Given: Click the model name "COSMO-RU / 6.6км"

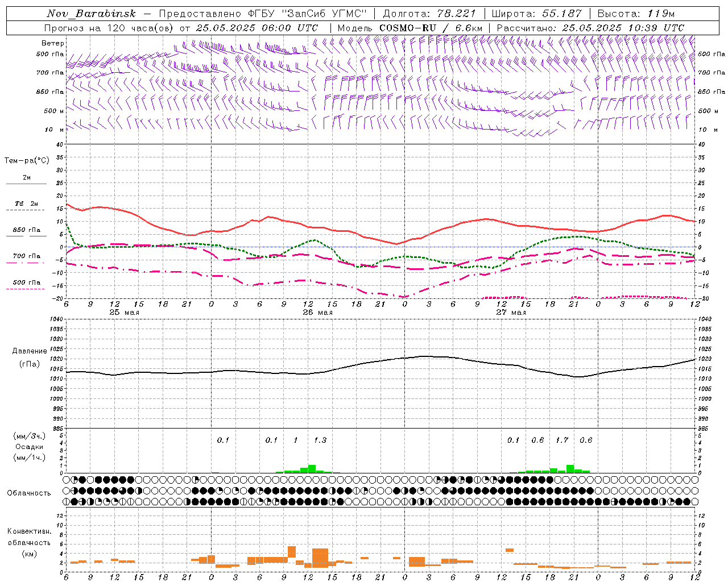Looking at the screenshot, I should 431,28.
